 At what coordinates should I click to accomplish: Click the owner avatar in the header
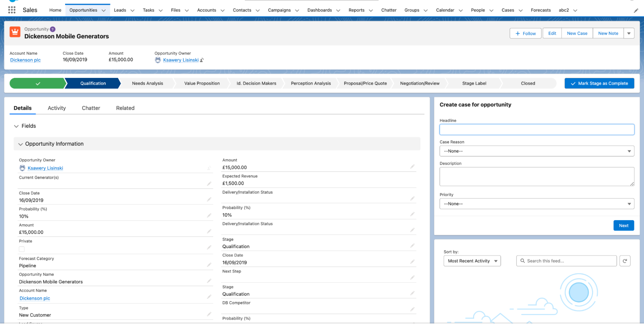(158, 60)
